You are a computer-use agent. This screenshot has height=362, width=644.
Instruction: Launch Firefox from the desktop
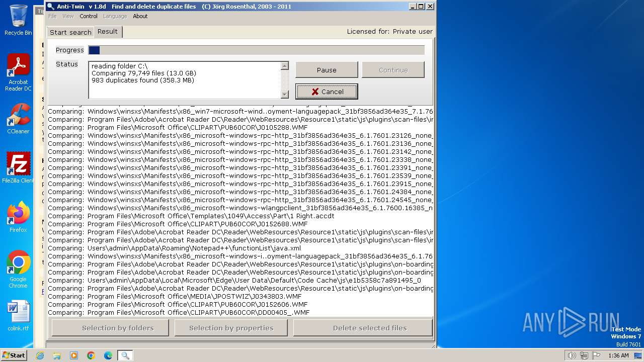18,217
